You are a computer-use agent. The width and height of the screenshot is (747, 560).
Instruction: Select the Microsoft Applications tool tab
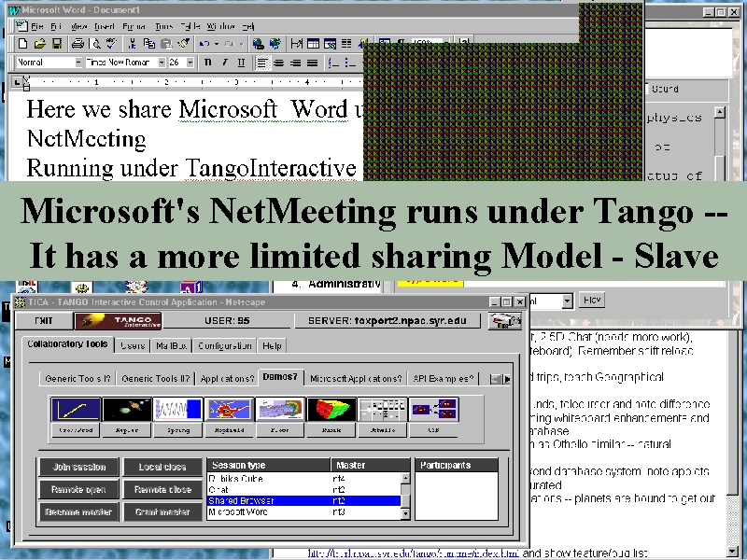tap(356, 379)
